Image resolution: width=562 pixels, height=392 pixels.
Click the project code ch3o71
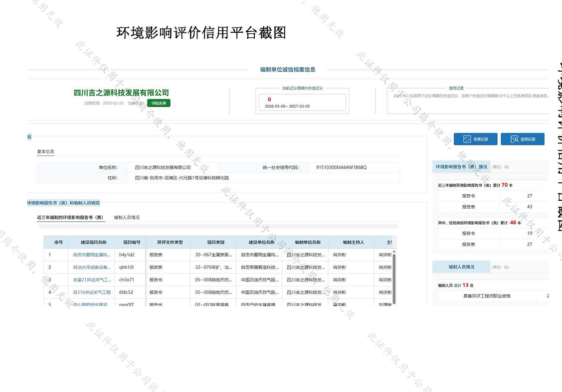[127, 279]
